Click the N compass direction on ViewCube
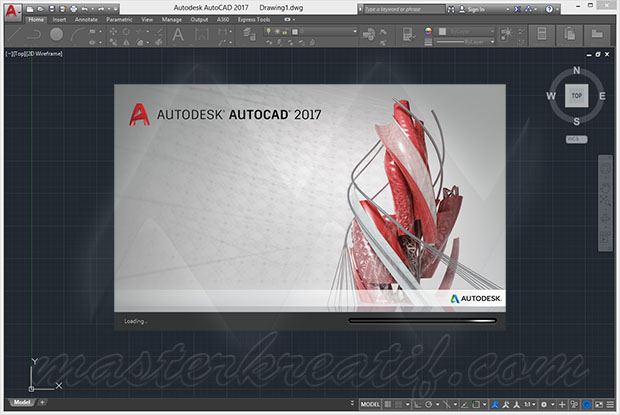 click(x=577, y=70)
